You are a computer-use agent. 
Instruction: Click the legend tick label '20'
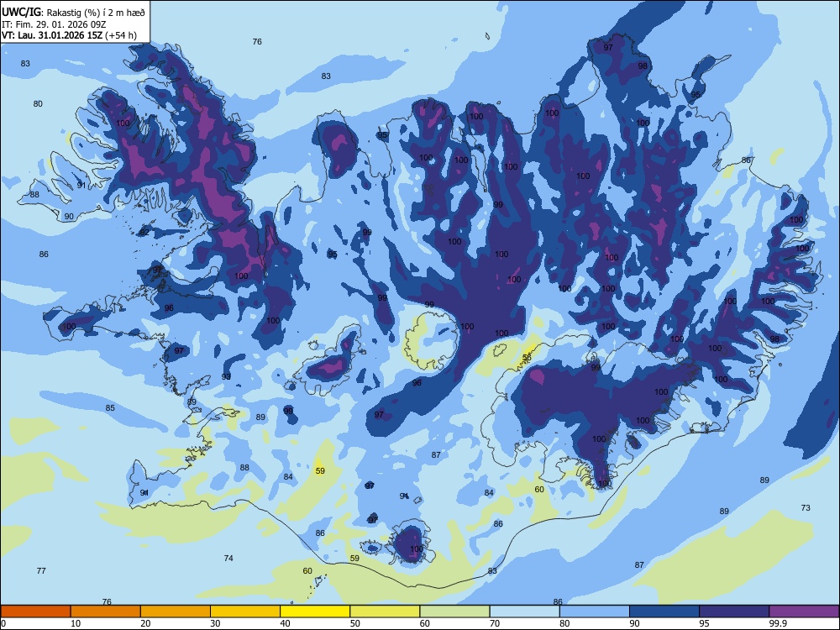click(x=145, y=623)
